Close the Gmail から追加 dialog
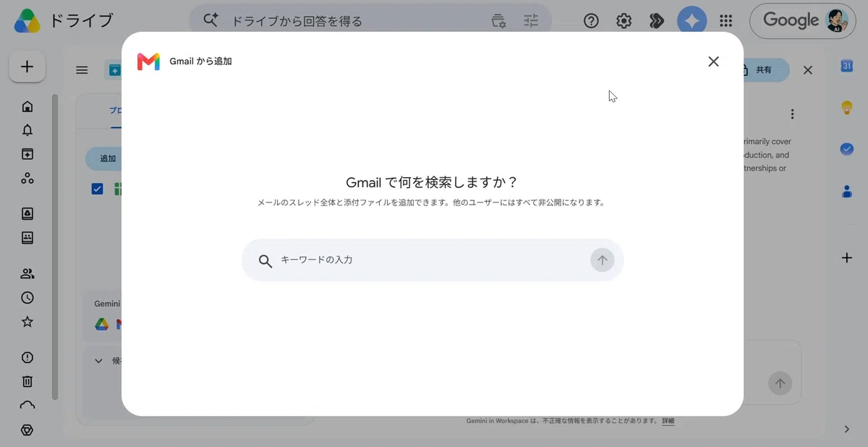868x447 pixels. click(713, 61)
